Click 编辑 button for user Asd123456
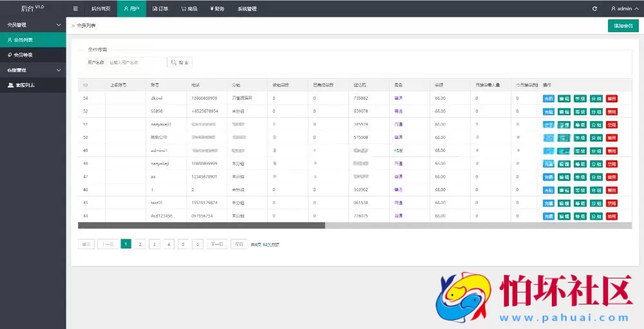This screenshot has height=329, width=644. pyautogui.click(x=563, y=216)
